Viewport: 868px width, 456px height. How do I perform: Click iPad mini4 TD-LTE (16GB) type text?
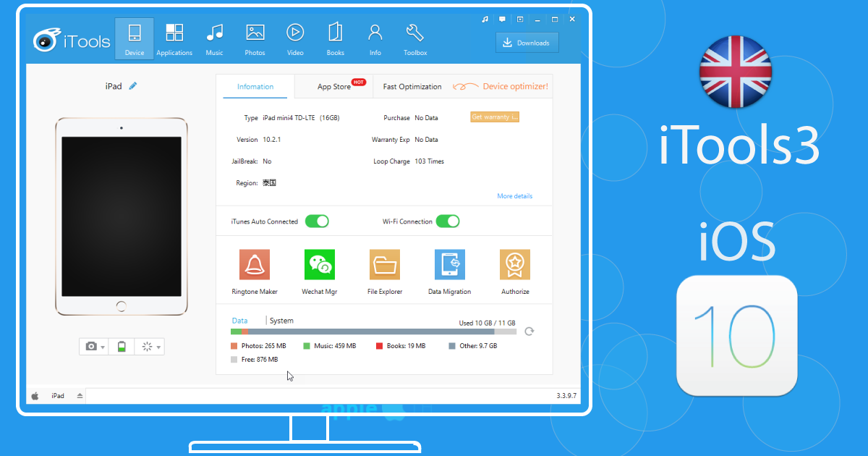point(301,117)
